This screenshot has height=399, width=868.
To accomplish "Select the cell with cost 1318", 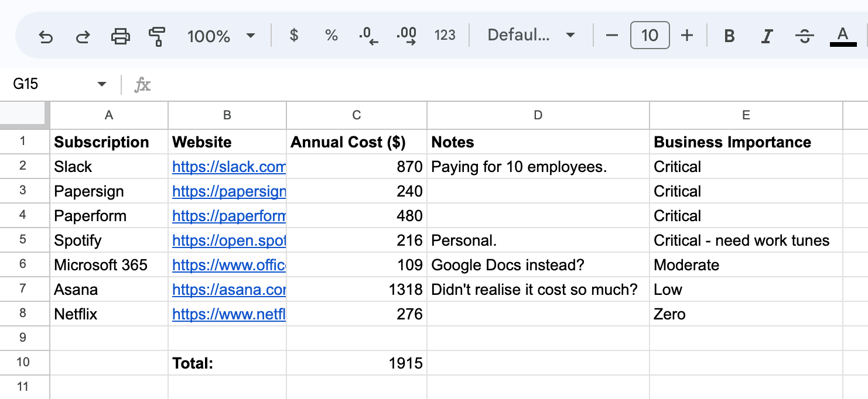I will 357,290.
